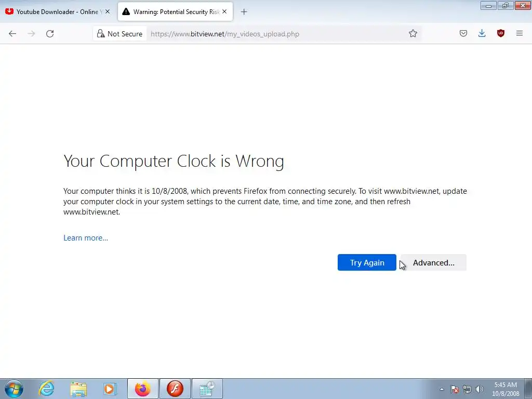Open the Date and Time taskbar item
Image resolution: width=532 pixels, height=399 pixels.
207,389
